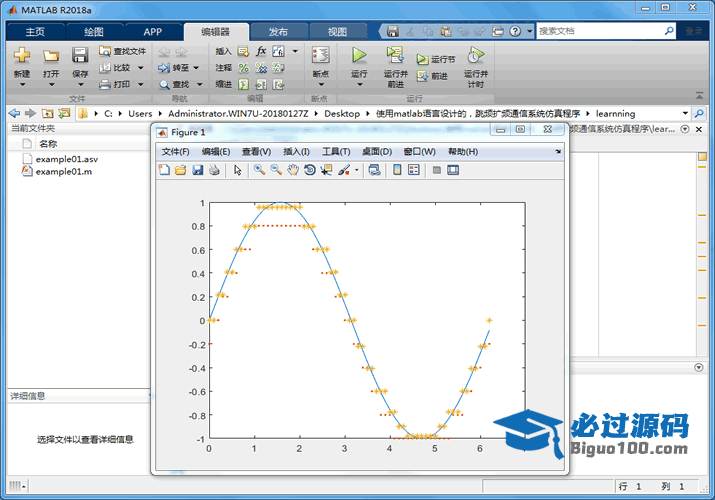This screenshot has width=715, height=500.
Task: Click the Users path segment
Action: click(140, 113)
